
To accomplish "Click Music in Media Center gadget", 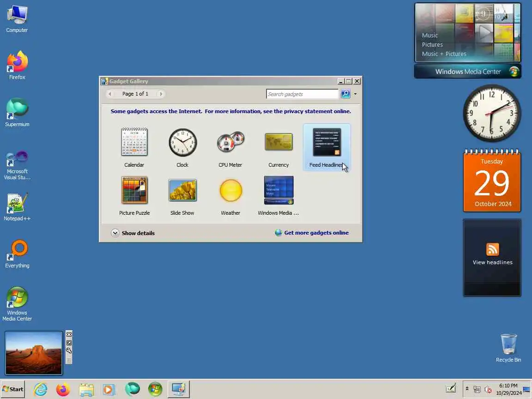I will click(x=429, y=35).
